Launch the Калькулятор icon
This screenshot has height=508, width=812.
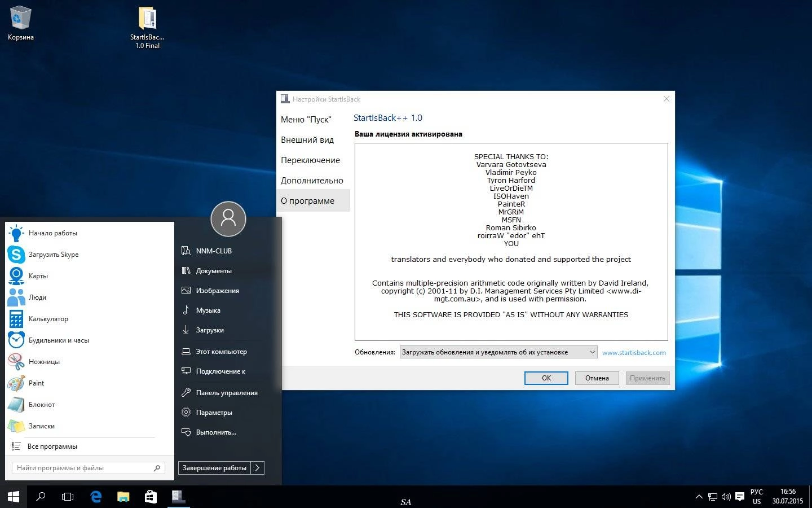coord(16,319)
